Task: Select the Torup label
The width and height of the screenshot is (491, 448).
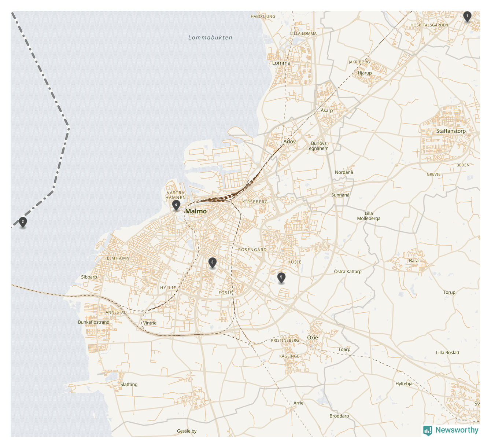Action: pyautogui.click(x=449, y=293)
